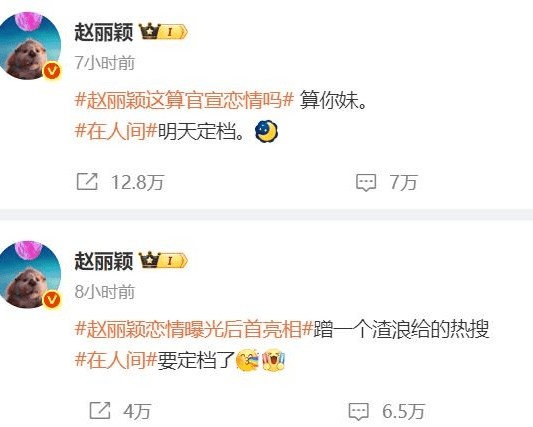
Task: Click the crown membership badge in second post
Action: point(163,260)
